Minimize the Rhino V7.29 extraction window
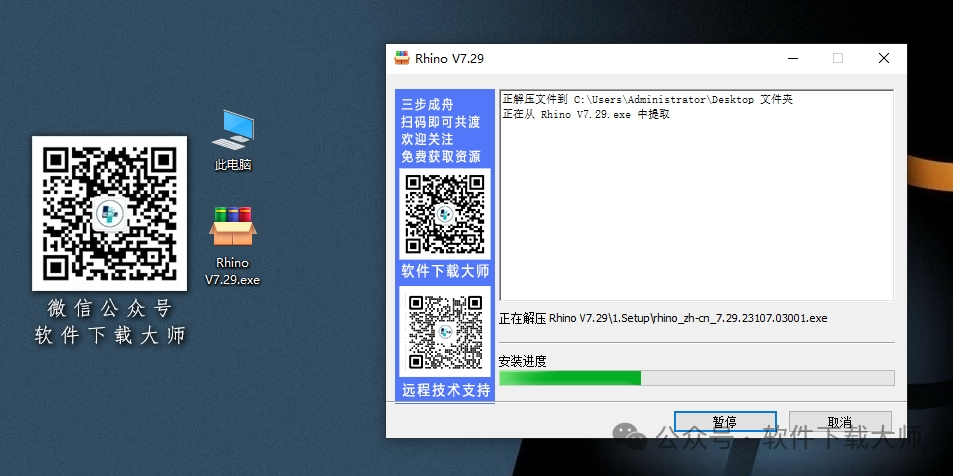The width and height of the screenshot is (953, 476). point(793,58)
